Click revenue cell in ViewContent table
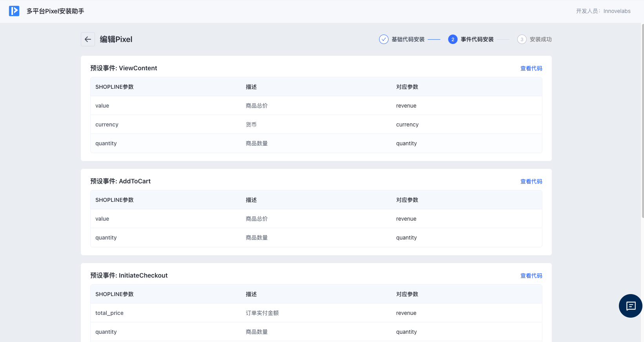This screenshot has width=644, height=342. point(406,106)
